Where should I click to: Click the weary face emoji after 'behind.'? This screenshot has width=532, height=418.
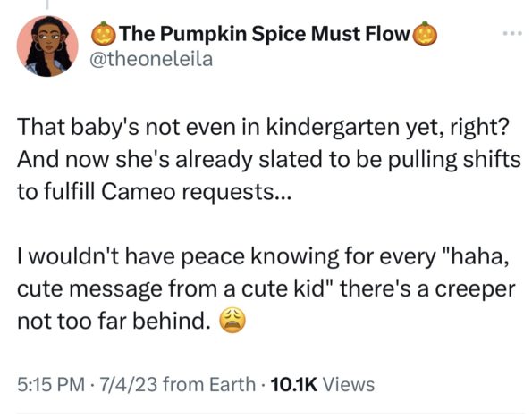(x=232, y=321)
